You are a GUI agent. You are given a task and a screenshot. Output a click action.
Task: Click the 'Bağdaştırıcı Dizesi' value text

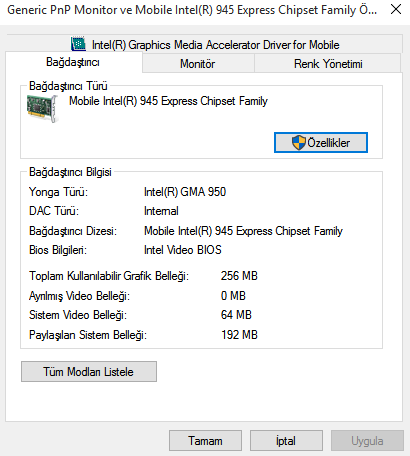243,231
